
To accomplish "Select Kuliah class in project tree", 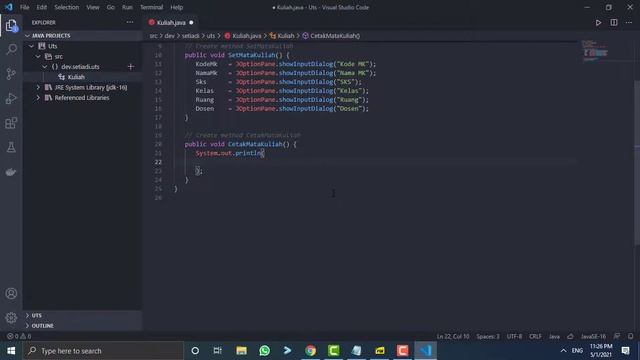I will 76,77.
